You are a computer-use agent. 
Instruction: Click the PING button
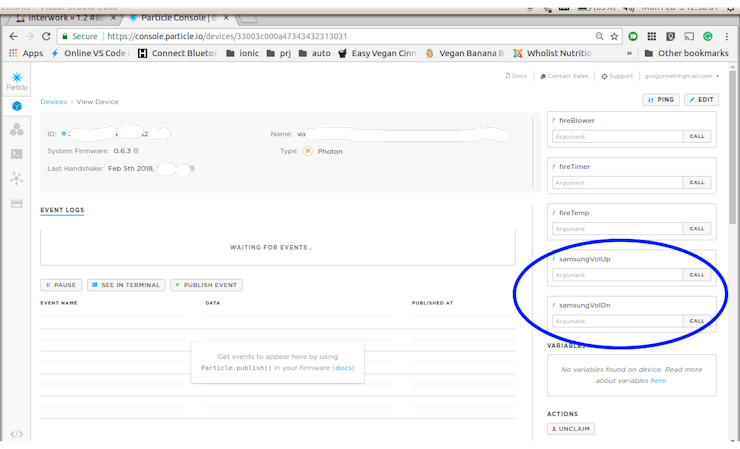click(x=661, y=100)
